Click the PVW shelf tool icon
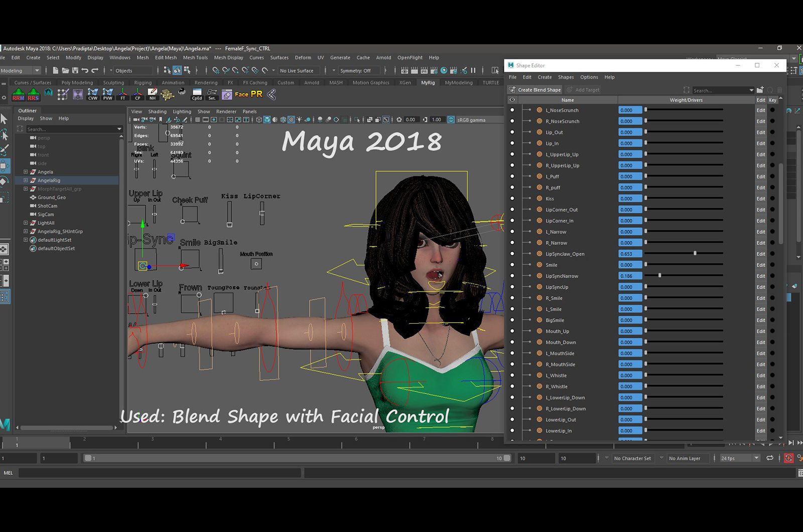Screen dimensions: 803x532 click(108, 94)
